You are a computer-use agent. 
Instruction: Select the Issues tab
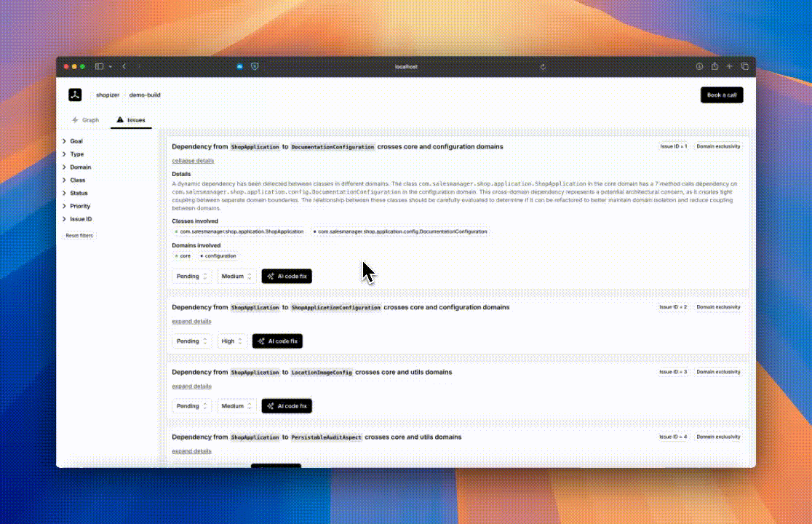coord(131,120)
